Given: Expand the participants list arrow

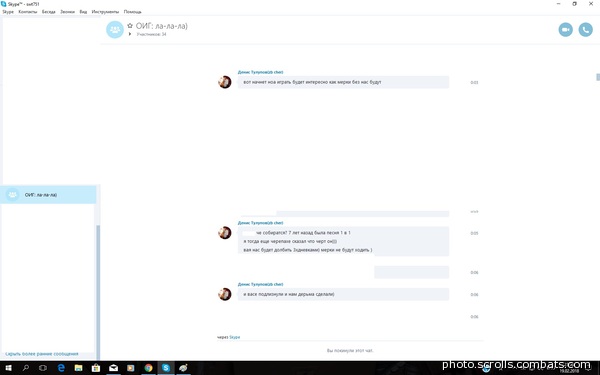Looking at the screenshot, I should click(x=130, y=34).
